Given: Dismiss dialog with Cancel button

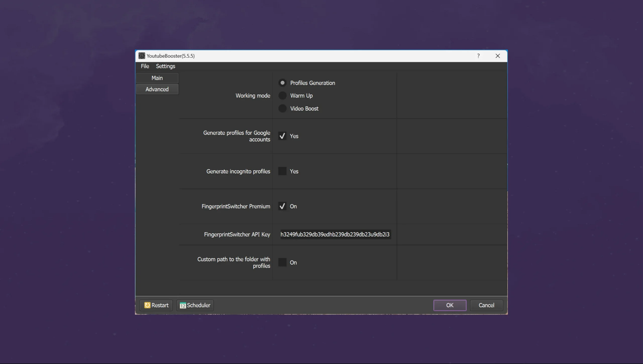Looking at the screenshot, I should click(x=486, y=305).
